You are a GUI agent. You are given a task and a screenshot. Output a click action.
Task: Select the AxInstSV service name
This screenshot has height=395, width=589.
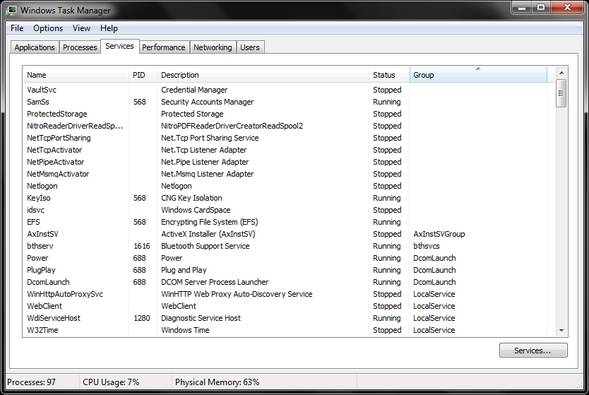[42, 234]
